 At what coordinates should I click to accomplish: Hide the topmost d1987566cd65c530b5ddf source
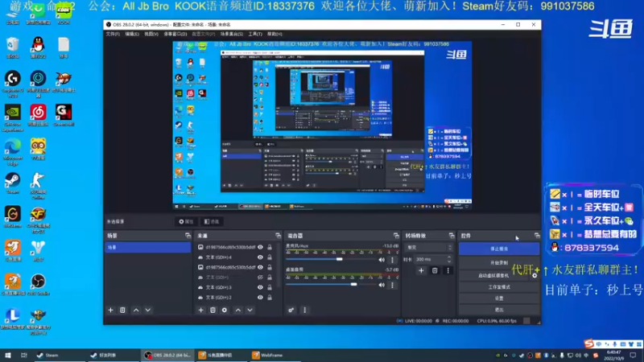pyautogui.click(x=260, y=247)
